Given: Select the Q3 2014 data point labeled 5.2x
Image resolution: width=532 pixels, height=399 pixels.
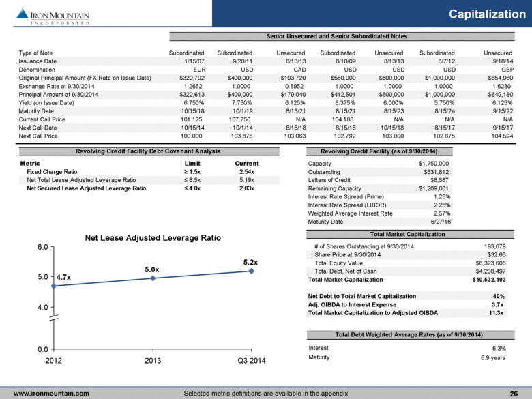Looking at the screenshot, I should click(x=252, y=271).
